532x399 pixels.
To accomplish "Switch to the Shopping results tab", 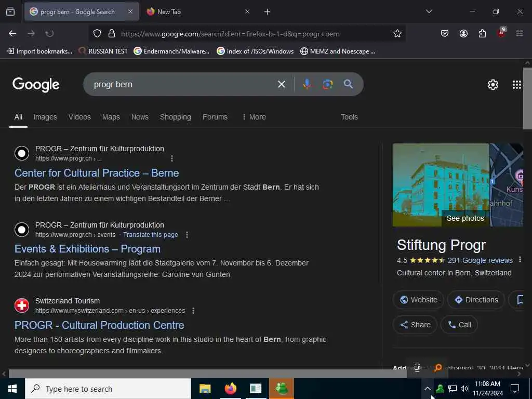I will coord(176,117).
